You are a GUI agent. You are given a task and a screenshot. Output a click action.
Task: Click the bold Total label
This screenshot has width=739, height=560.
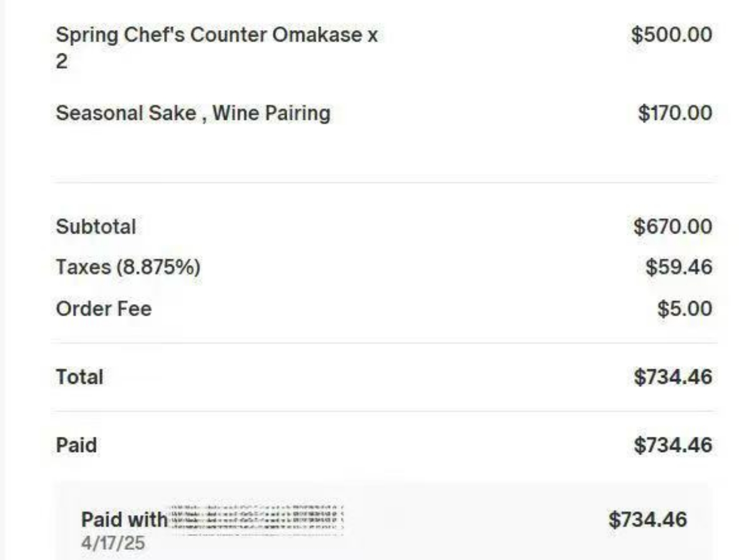click(x=79, y=377)
